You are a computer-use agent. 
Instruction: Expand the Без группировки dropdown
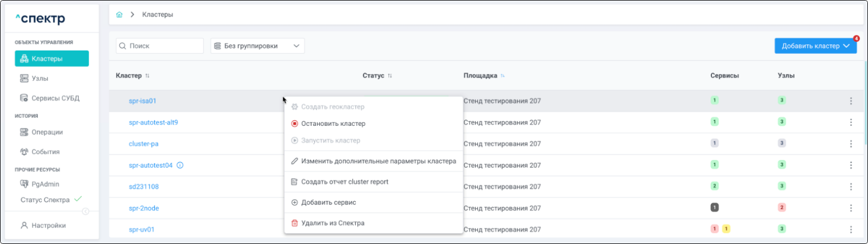[257, 46]
